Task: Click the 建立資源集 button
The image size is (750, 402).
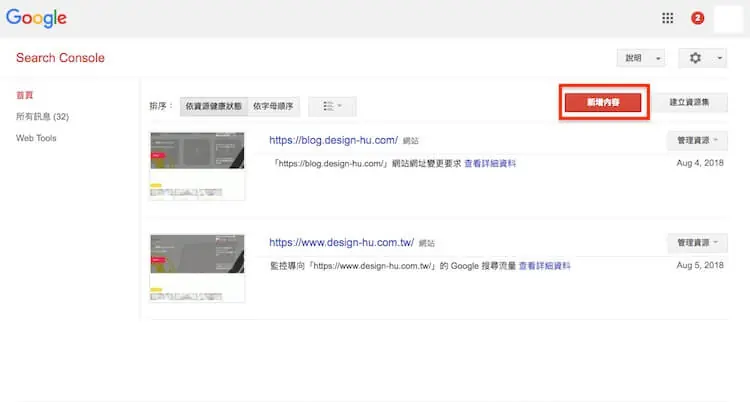Action: coord(689,102)
